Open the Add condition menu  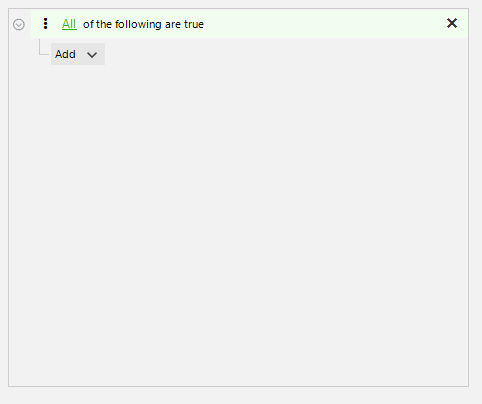pos(78,54)
